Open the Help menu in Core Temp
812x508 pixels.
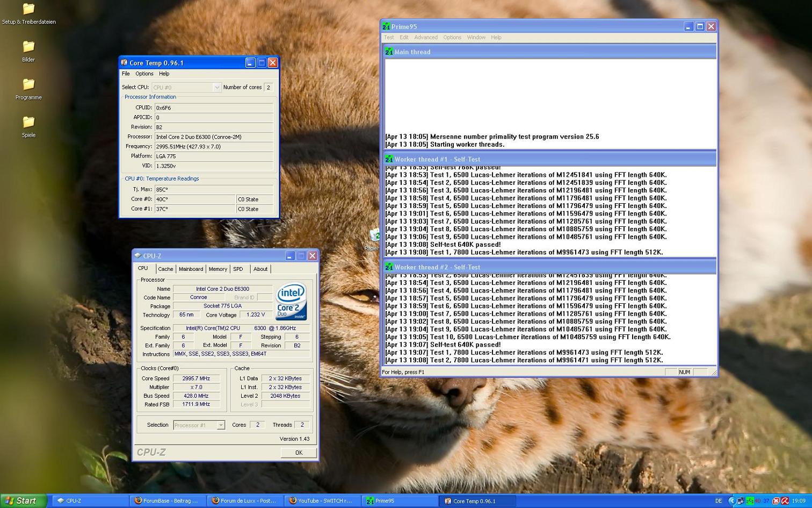[x=164, y=74]
